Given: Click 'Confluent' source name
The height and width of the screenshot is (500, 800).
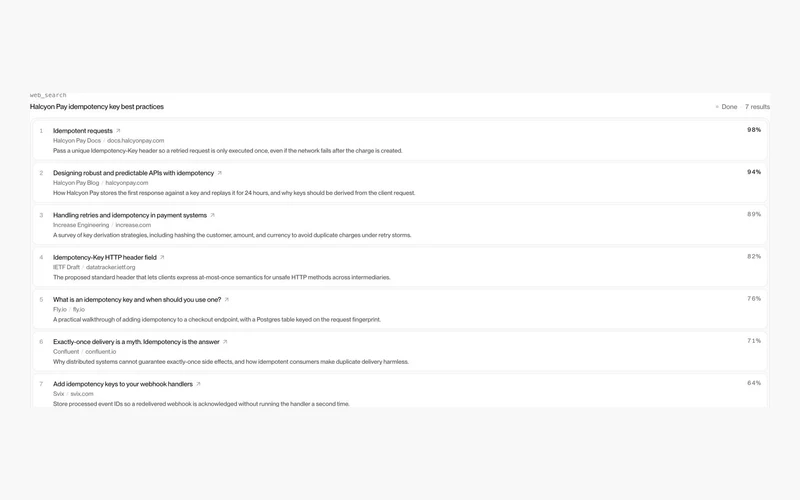Looking at the screenshot, I should (x=66, y=352).
